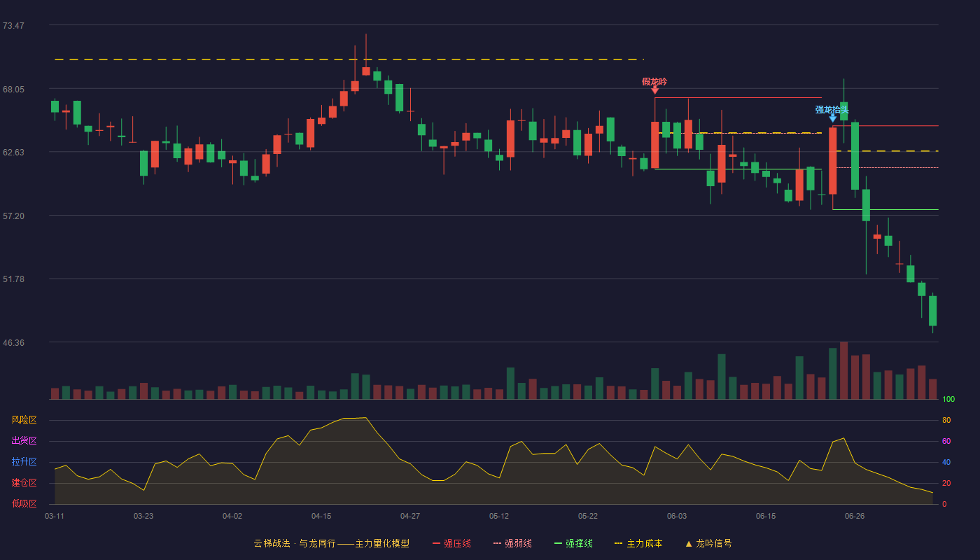
Task: Click the 04-15 date label
Action: click(321, 516)
